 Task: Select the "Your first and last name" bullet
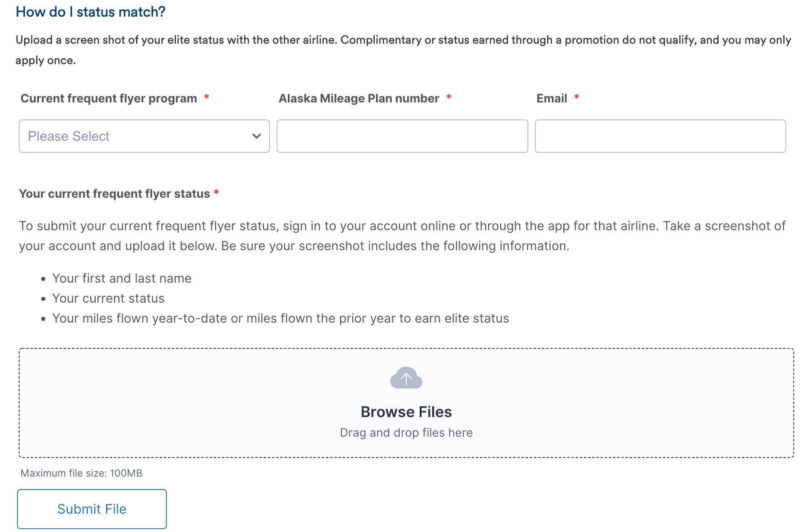tap(122, 278)
